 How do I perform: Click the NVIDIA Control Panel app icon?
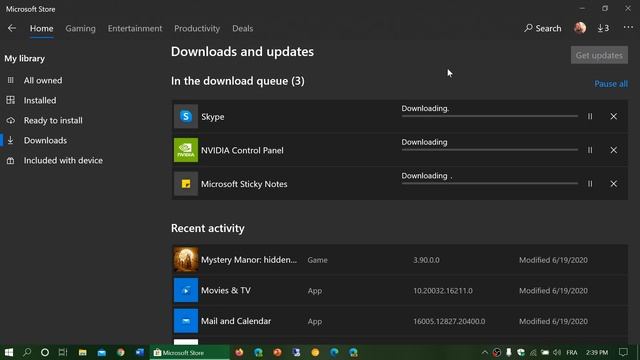[186, 150]
